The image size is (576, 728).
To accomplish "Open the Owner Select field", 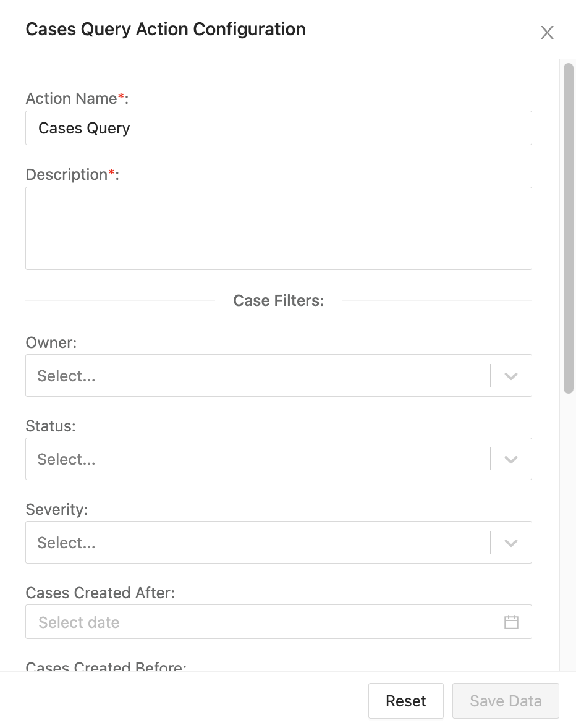I will pos(247,375).
